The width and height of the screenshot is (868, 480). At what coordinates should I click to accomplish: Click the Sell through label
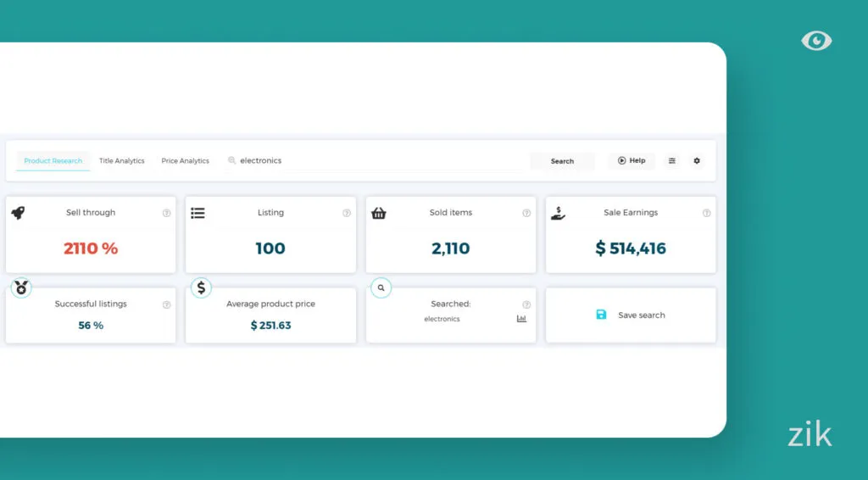(91, 213)
